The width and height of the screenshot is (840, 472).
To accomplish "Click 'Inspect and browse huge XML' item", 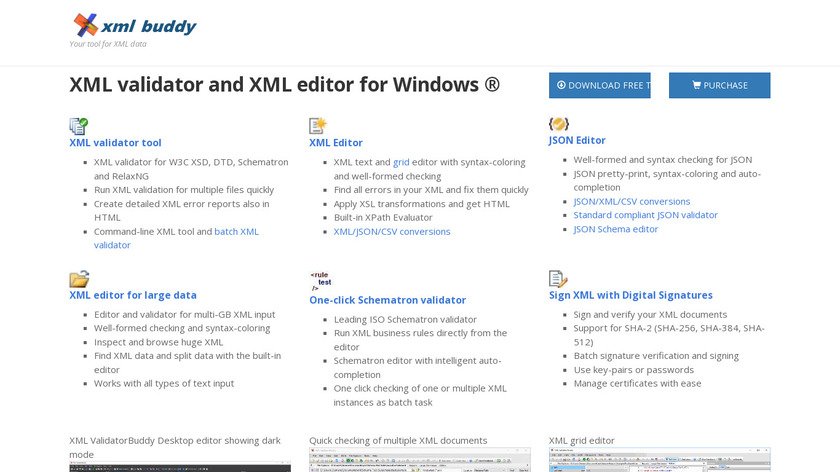I will click(x=159, y=342).
